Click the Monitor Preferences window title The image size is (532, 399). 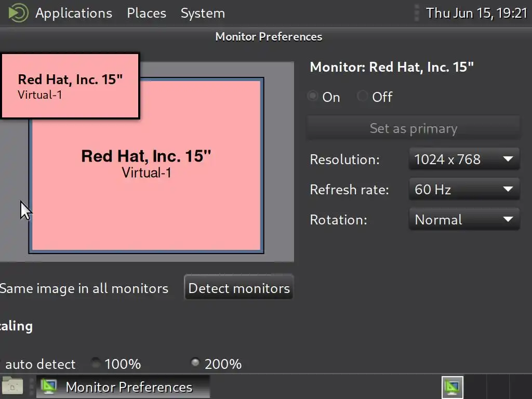[x=269, y=37]
